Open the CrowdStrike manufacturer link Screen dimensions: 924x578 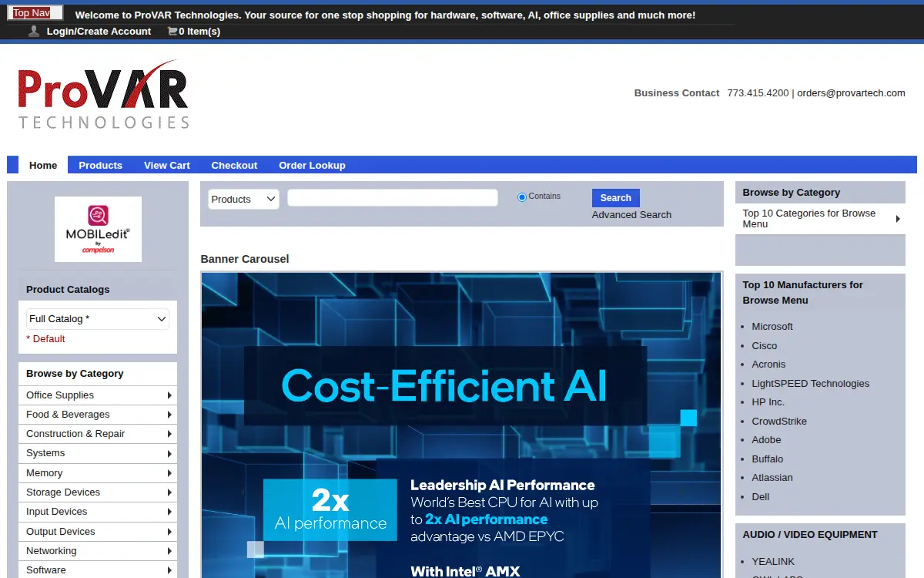click(x=779, y=422)
